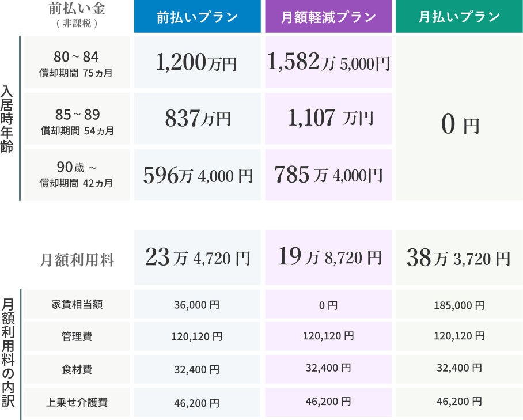
Task: Click the 596万4,000円 cell
Action: tap(198, 175)
